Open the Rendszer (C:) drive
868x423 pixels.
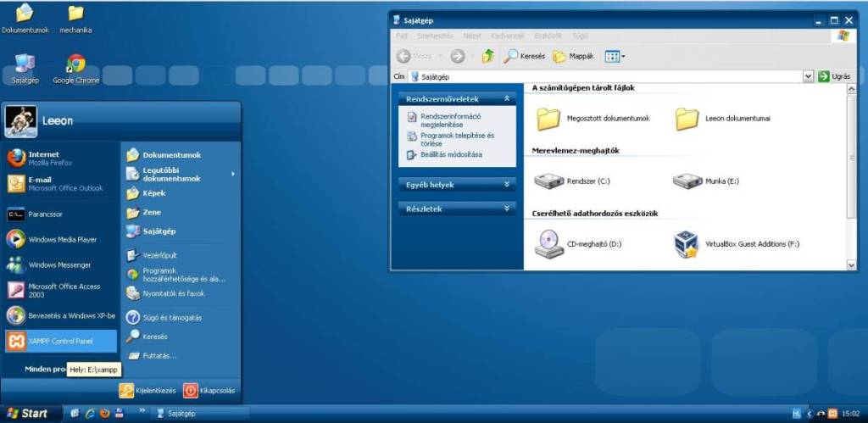pyautogui.click(x=549, y=181)
